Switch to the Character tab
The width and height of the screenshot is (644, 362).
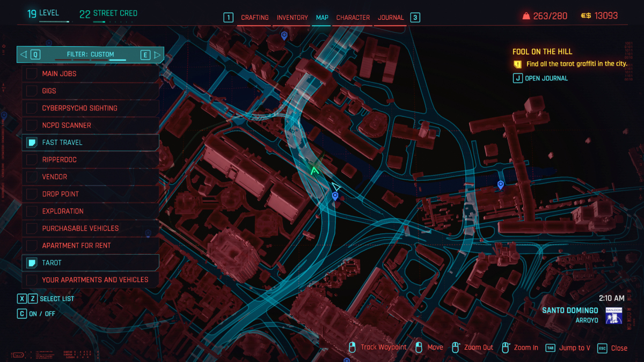coord(353,18)
